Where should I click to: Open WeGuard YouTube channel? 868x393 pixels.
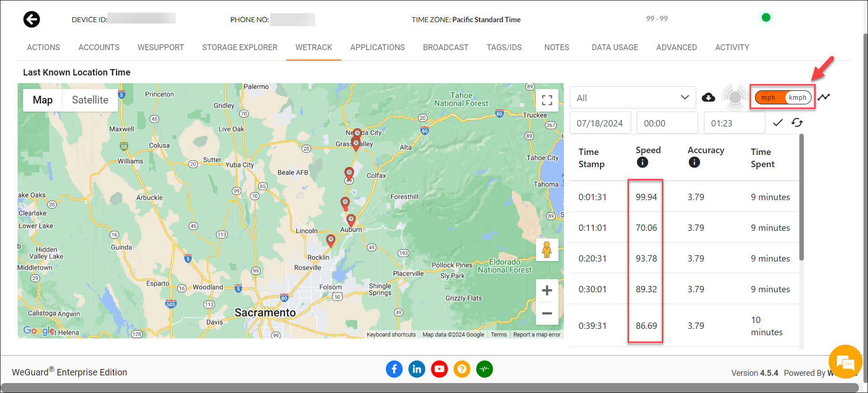pyautogui.click(x=439, y=369)
